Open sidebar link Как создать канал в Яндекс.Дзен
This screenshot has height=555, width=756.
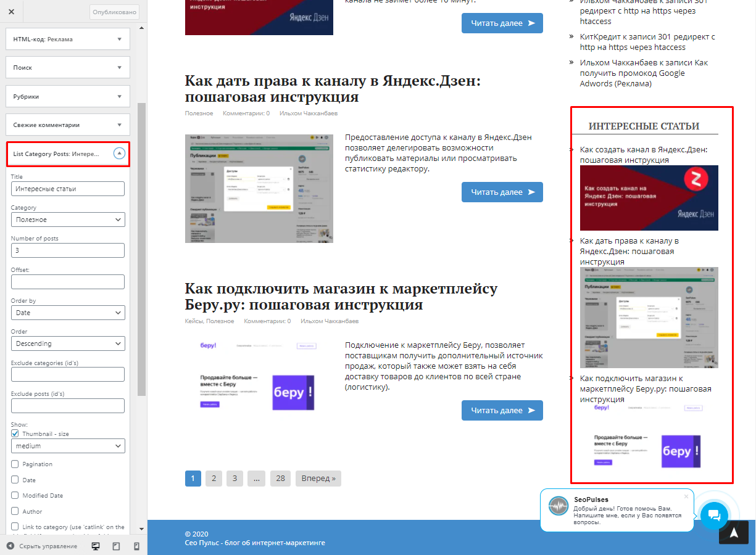click(x=644, y=155)
